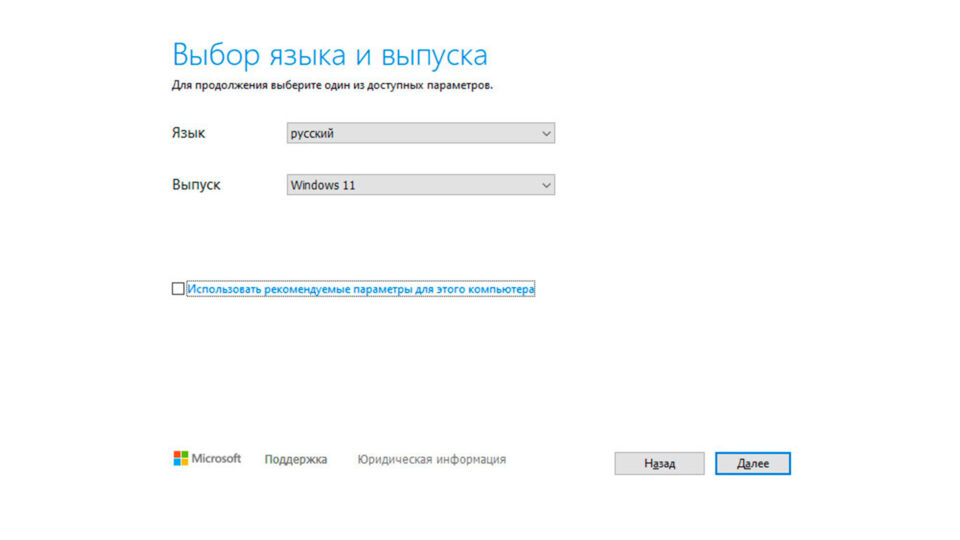Click the Назад button
This screenshot has height=540, width=960.
(x=659, y=463)
